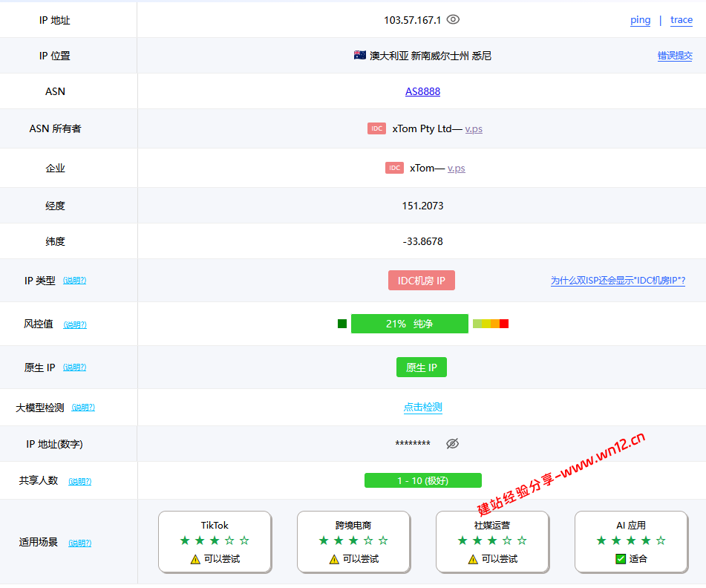Click the trace link
Viewport: 706px width, 588px height.
pos(682,20)
